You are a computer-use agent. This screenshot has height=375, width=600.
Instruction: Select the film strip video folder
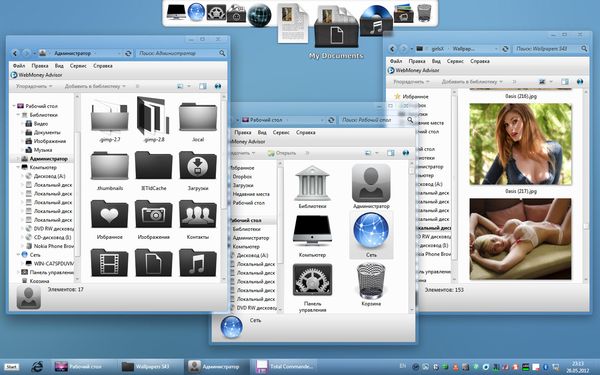coord(109,262)
